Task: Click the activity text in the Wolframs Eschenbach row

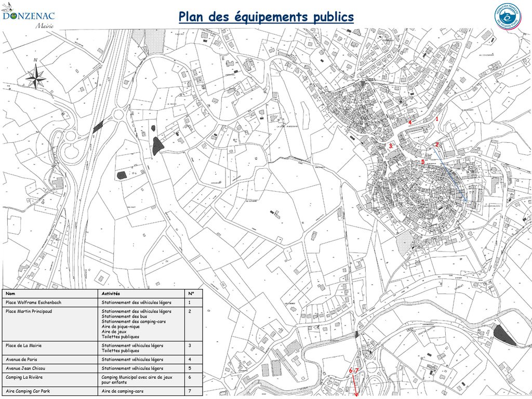Action: 137,302
